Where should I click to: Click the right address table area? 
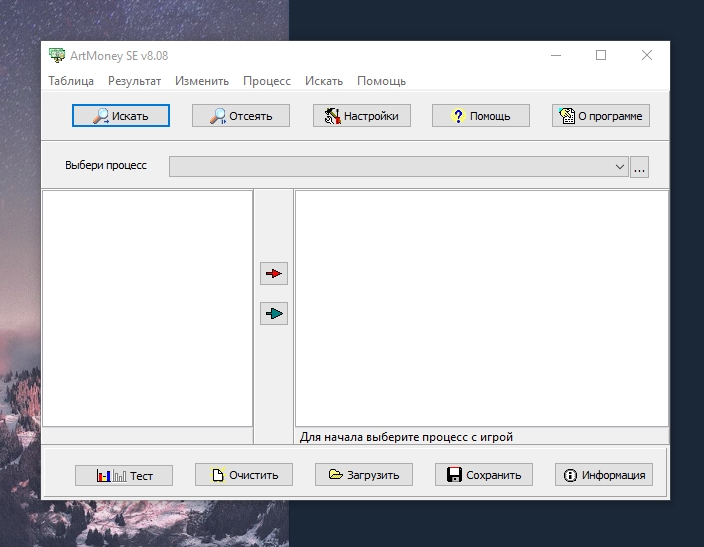pos(482,309)
